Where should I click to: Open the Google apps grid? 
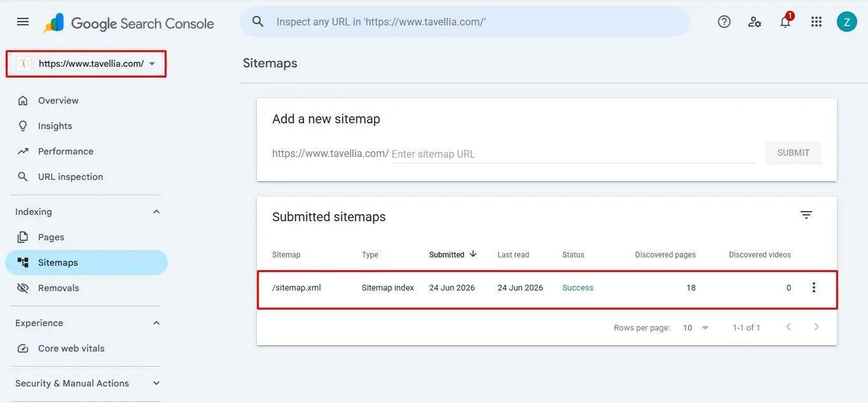[816, 22]
